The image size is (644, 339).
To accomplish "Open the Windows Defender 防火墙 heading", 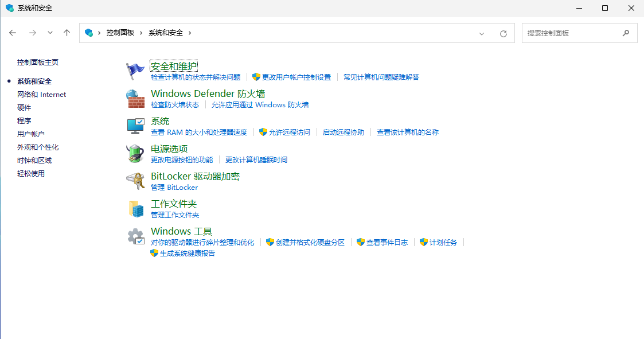I will click(208, 93).
